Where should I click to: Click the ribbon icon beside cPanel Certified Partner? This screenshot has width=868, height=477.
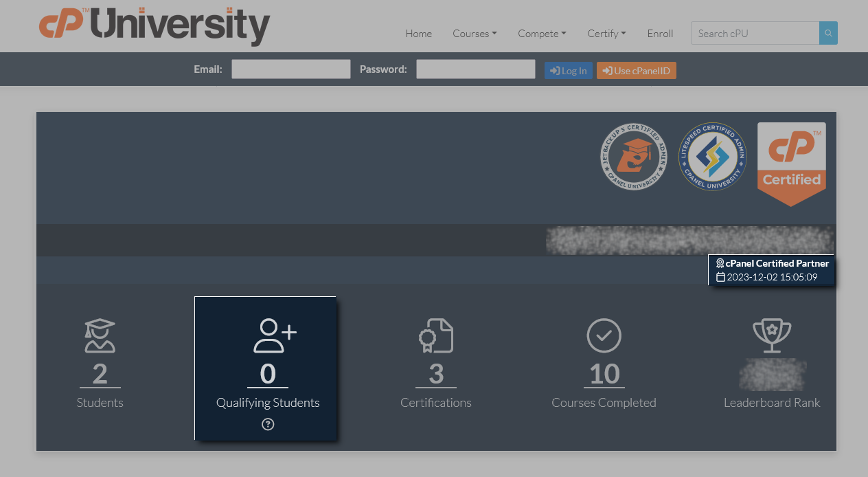point(720,263)
